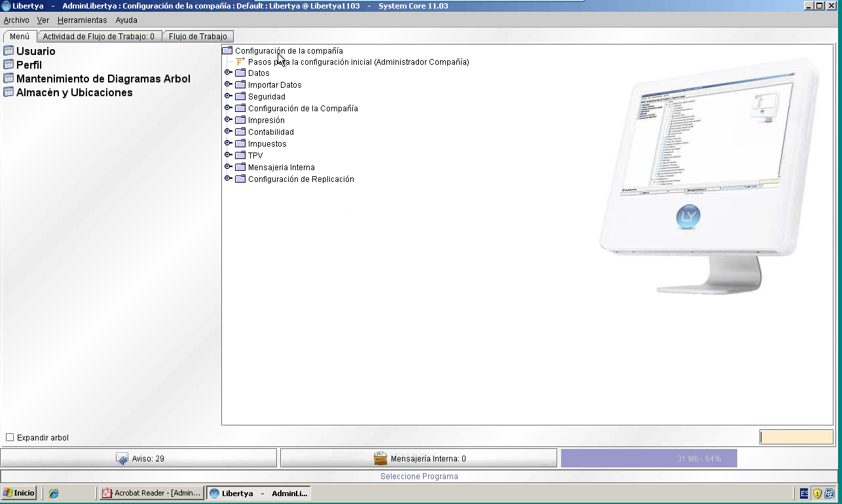Open Mantenimiento de Diagramas Arbol shortcut text
The width and height of the screenshot is (842, 504).
tap(103, 79)
